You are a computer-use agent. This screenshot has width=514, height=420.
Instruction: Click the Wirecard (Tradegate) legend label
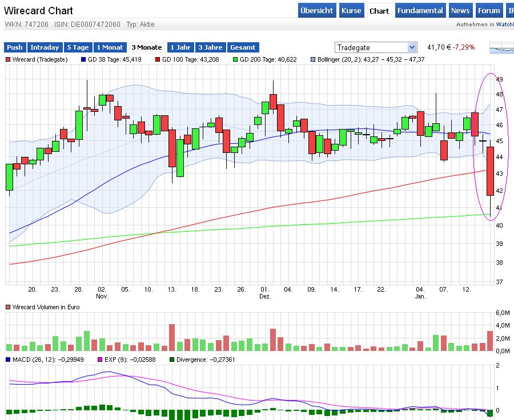click(x=40, y=59)
